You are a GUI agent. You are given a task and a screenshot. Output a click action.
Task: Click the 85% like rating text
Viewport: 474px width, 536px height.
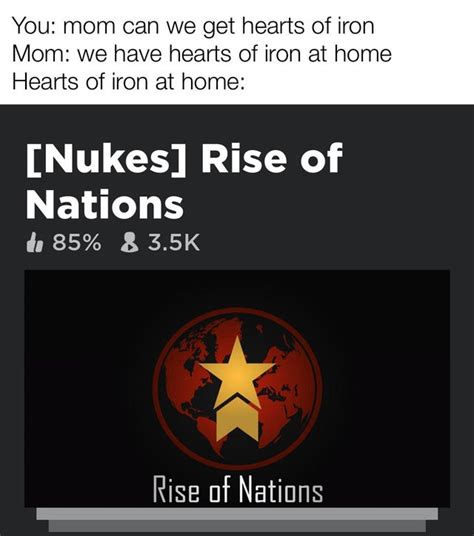(x=77, y=242)
